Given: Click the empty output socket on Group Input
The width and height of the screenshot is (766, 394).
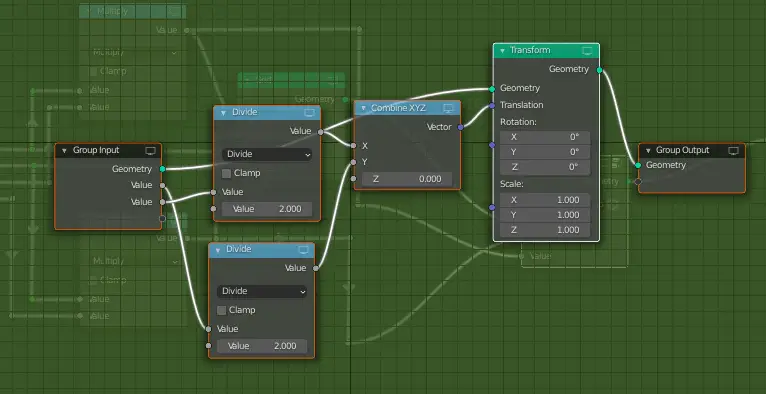Looking at the screenshot, I should 162,218.
